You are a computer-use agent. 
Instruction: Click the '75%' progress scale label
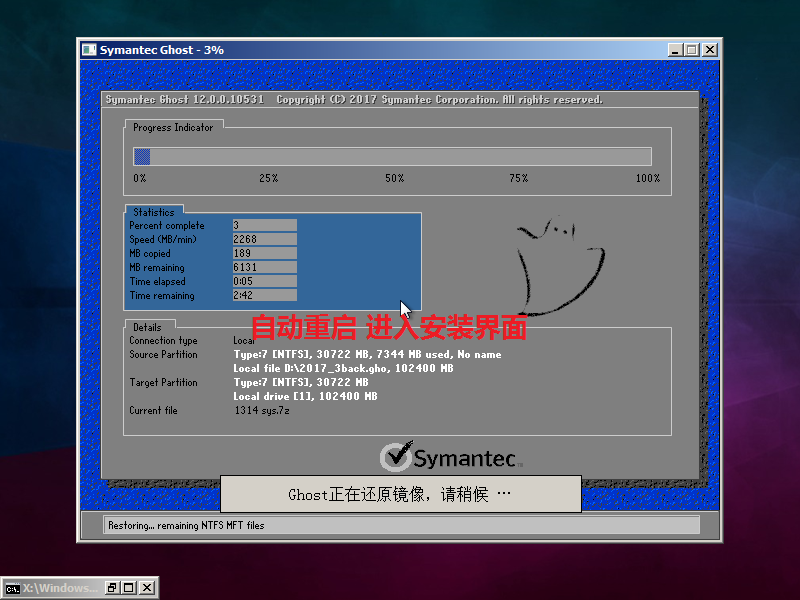tap(518, 178)
